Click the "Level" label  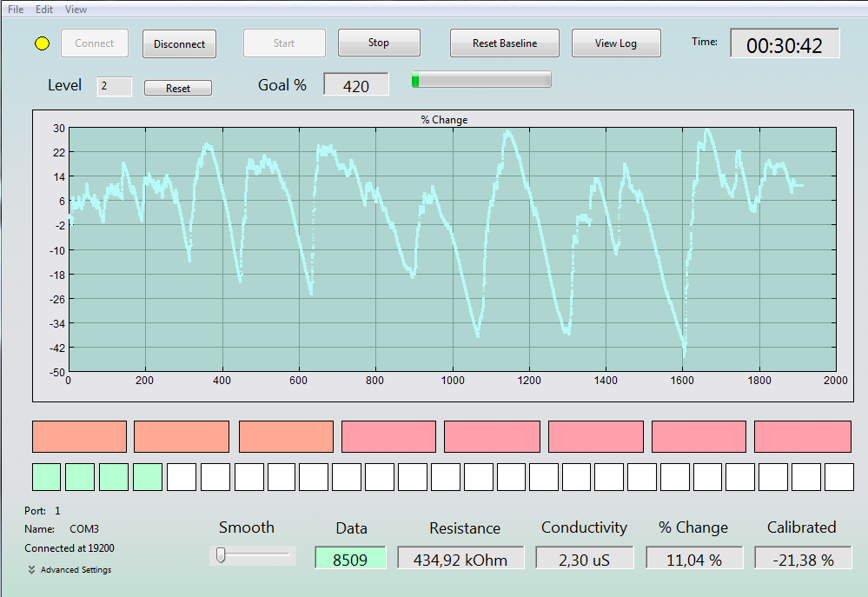point(65,85)
